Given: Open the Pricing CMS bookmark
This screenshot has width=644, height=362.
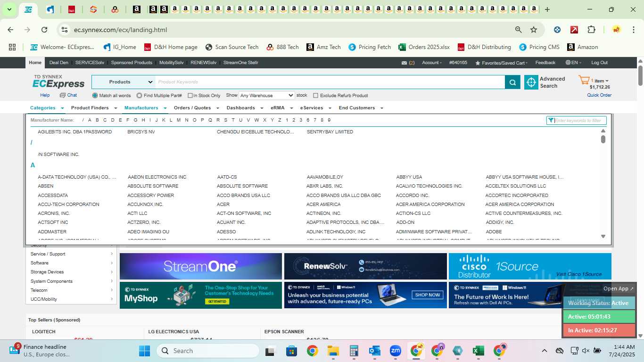Looking at the screenshot, I should click(x=539, y=47).
